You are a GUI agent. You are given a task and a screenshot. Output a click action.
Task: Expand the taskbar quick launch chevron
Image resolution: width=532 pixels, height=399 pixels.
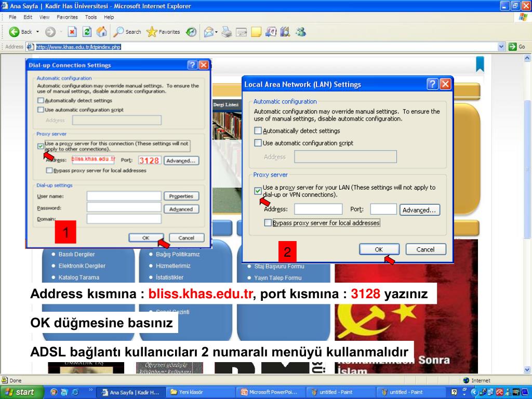click(90, 390)
